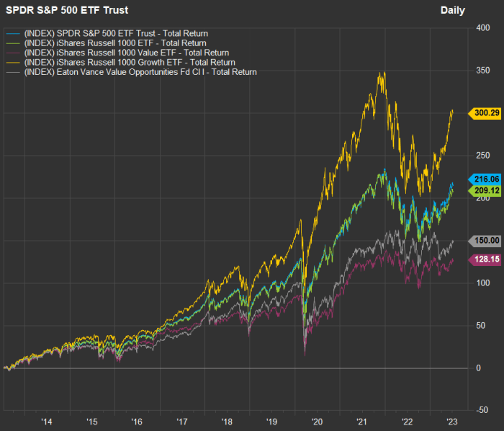
Task: Click the 50 y-axis label
Action: coord(480,326)
